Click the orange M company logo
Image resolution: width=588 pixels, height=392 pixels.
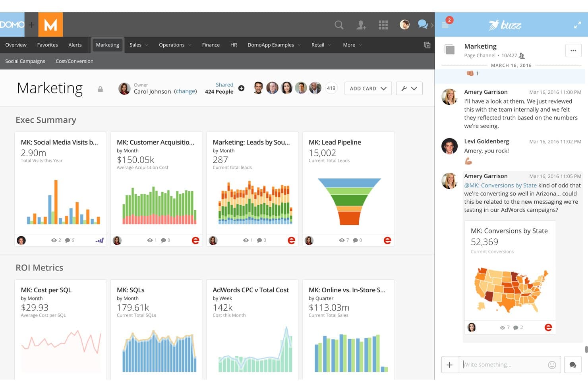point(50,25)
